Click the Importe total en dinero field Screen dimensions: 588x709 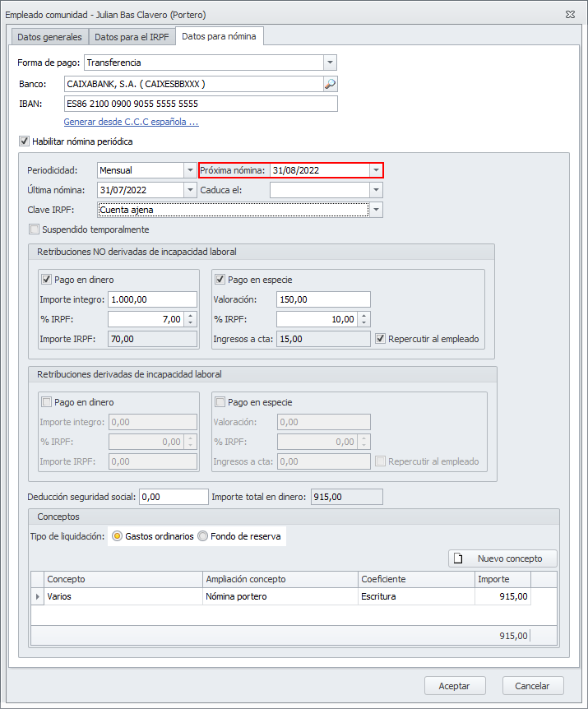coord(347,497)
